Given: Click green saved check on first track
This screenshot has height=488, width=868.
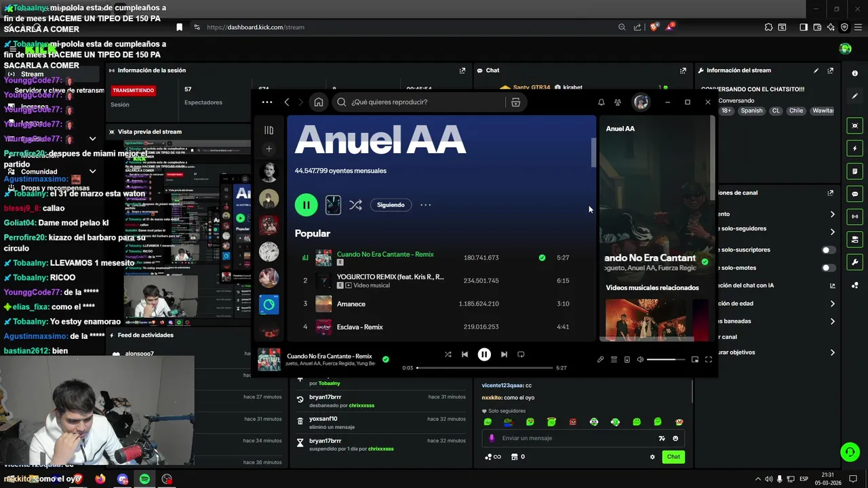Looking at the screenshot, I should (542, 258).
